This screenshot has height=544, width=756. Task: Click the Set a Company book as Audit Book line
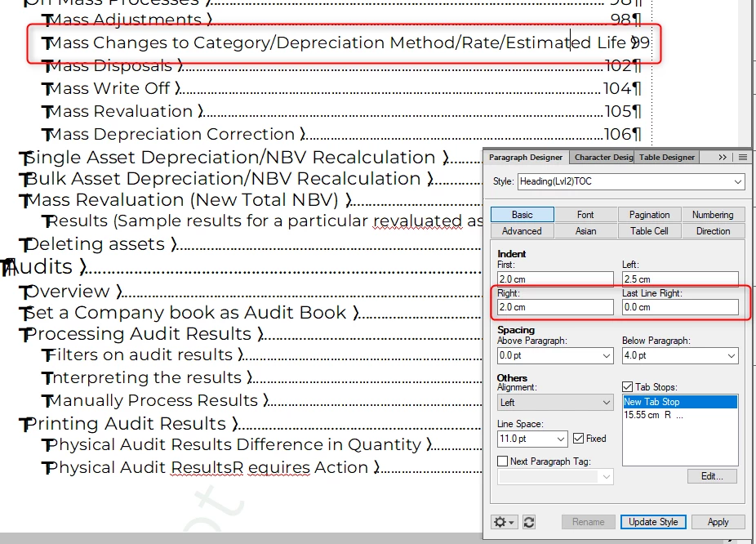tap(251, 313)
